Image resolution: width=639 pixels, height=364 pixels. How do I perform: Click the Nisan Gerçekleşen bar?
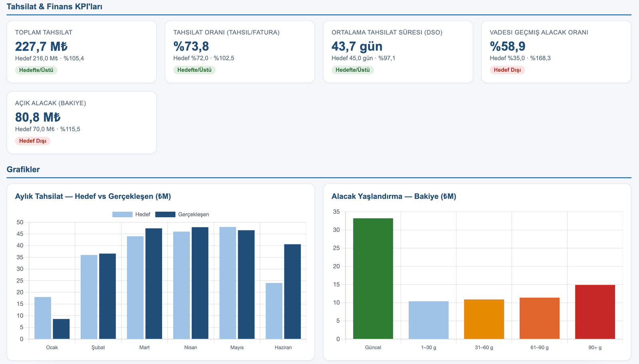(x=200, y=283)
